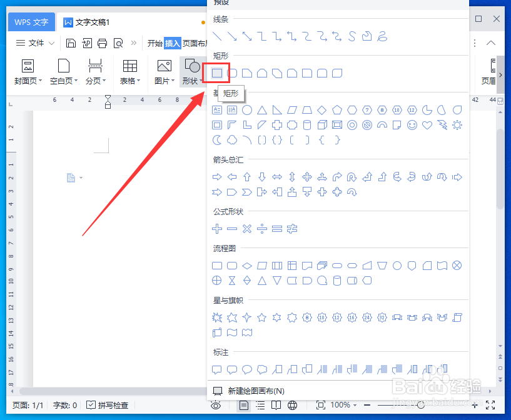Choose the explosion star shape
The width and height of the screenshot is (511, 420).
coord(216,317)
